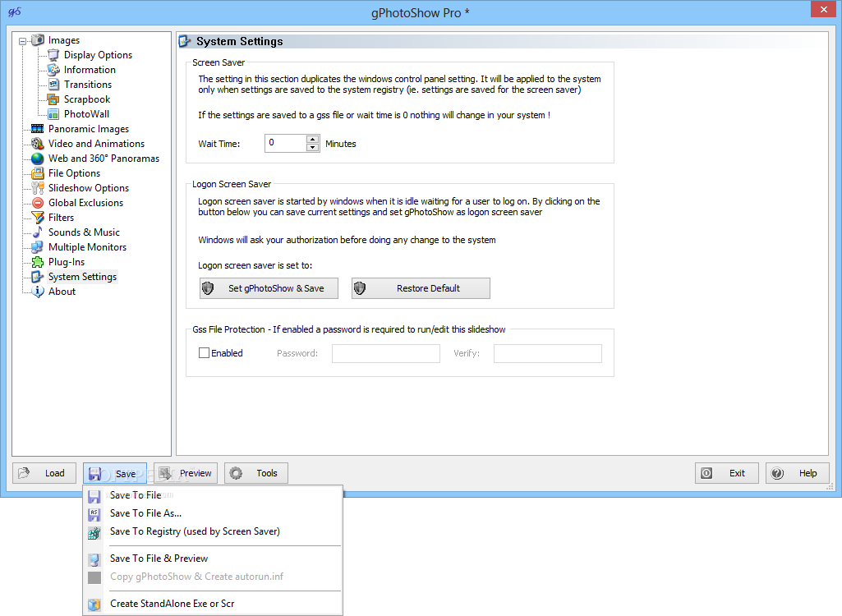Choose Save To File from menu

pos(214,495)
